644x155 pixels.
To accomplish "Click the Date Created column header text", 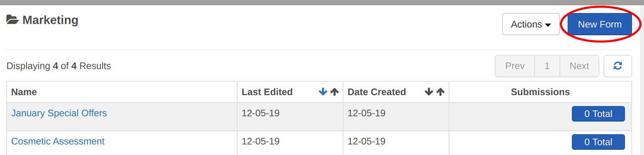I will 377,92.
